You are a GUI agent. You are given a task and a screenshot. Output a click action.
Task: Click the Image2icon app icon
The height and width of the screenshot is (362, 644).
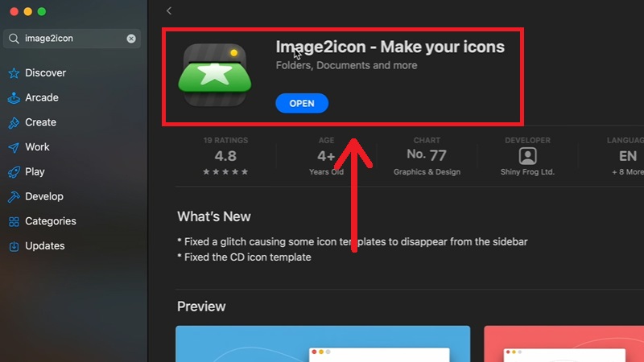(x=215, y=76)
